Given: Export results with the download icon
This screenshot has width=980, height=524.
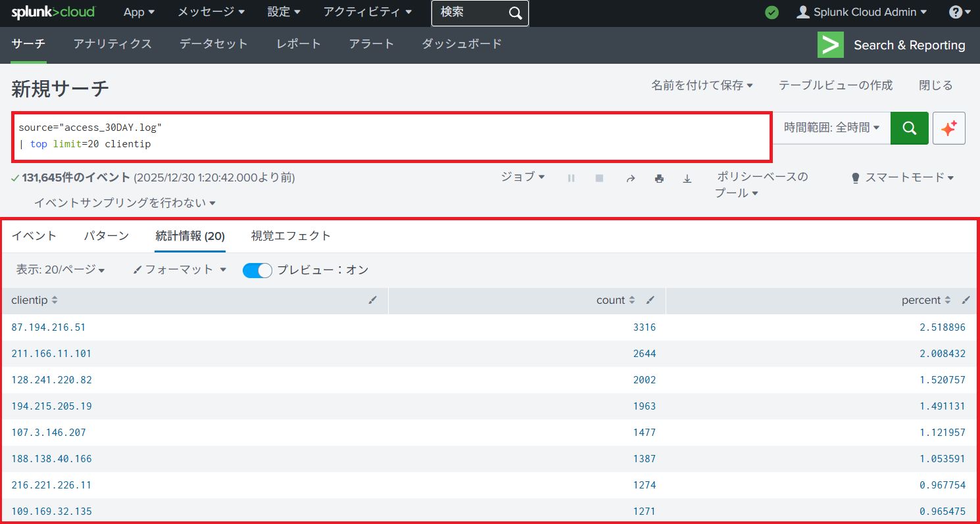Looking at the screenshot, I should point(687,178).
